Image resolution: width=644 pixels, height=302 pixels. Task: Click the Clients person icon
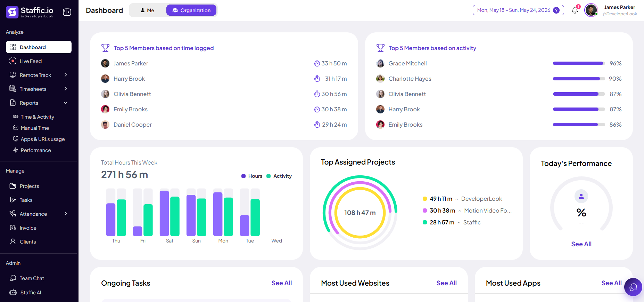13,241
